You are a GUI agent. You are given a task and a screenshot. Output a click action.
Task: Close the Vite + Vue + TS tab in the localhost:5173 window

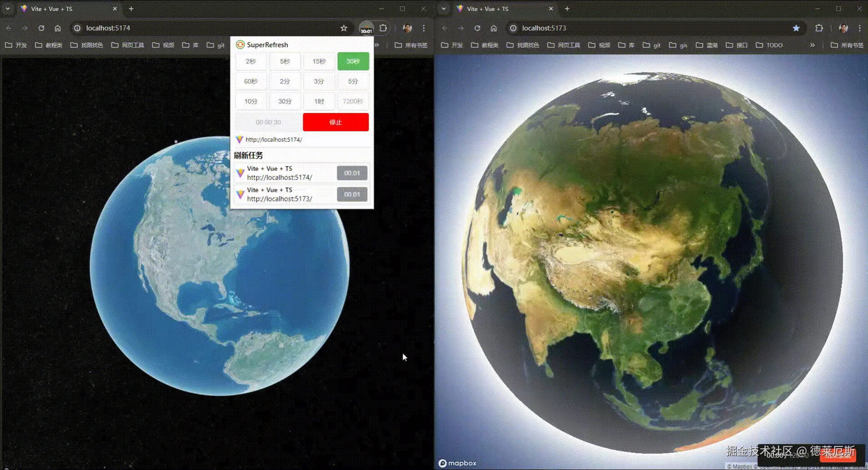click(x=551, y=9)
